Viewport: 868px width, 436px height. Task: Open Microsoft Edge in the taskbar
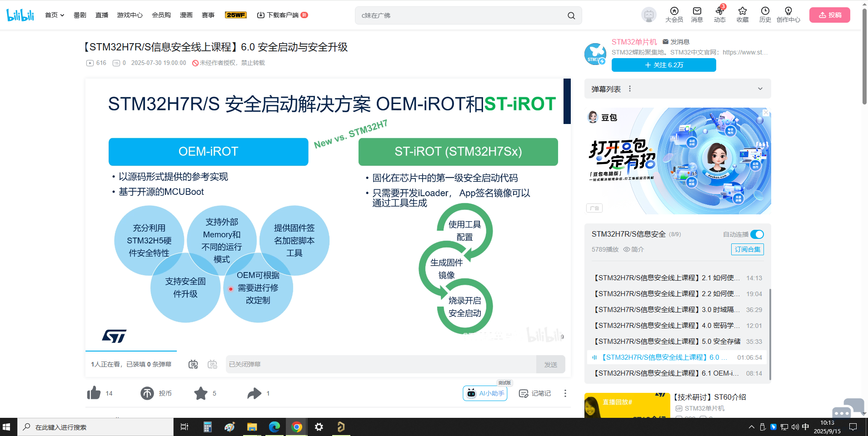(274, 427)
